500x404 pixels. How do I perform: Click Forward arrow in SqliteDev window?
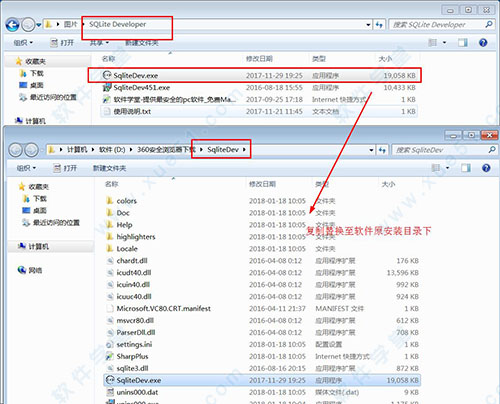pyautogui.click(x=31, y=150)
